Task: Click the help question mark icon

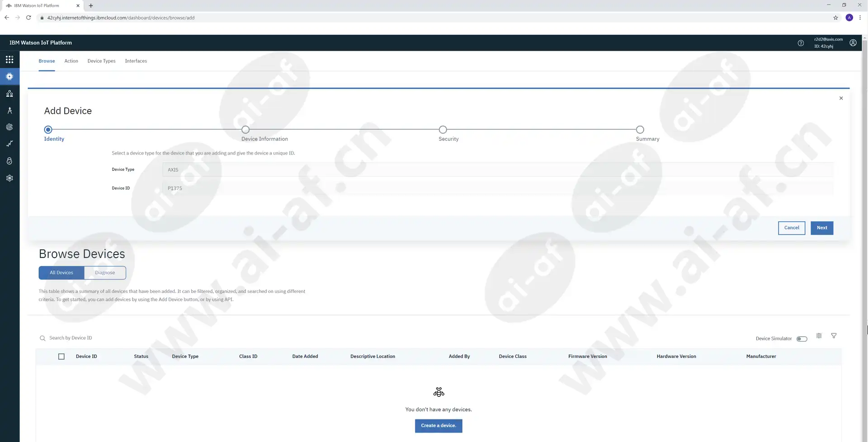Action: click(x=801, y=43)
